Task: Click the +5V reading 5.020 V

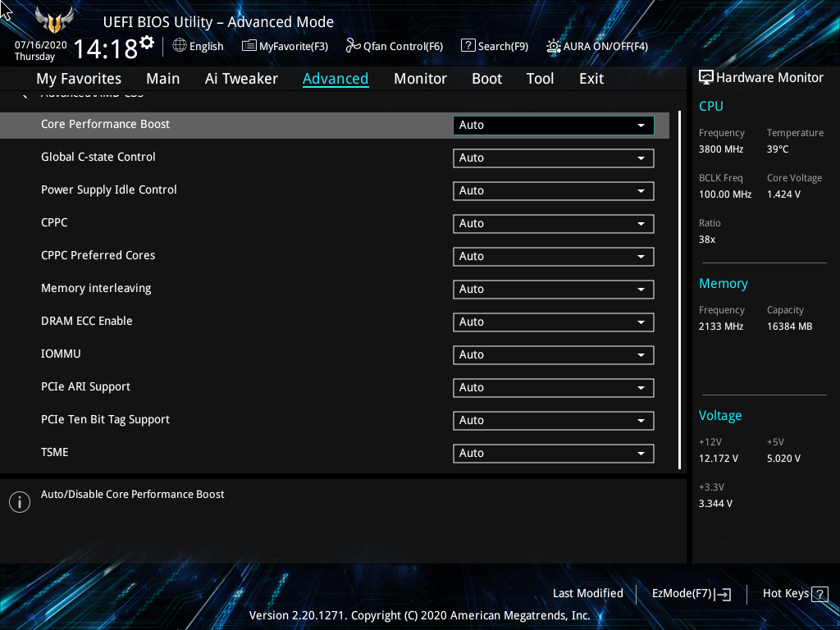Action: [783, 459]
